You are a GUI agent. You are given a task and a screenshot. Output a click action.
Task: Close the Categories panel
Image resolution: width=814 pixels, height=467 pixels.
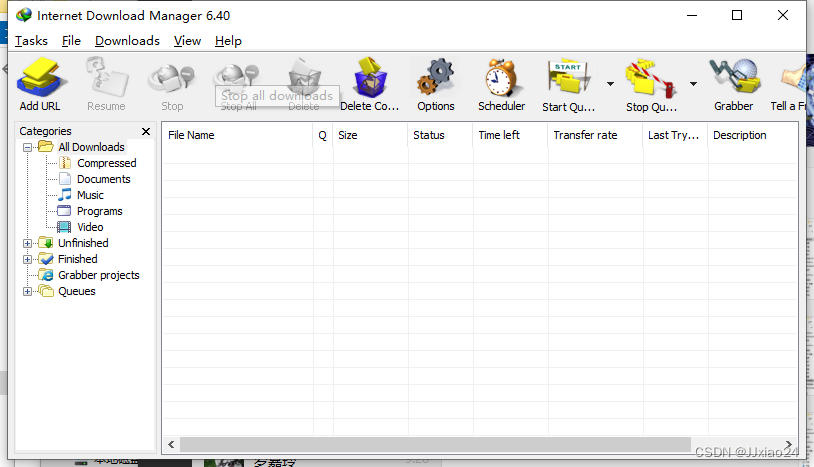pos(146,131)
